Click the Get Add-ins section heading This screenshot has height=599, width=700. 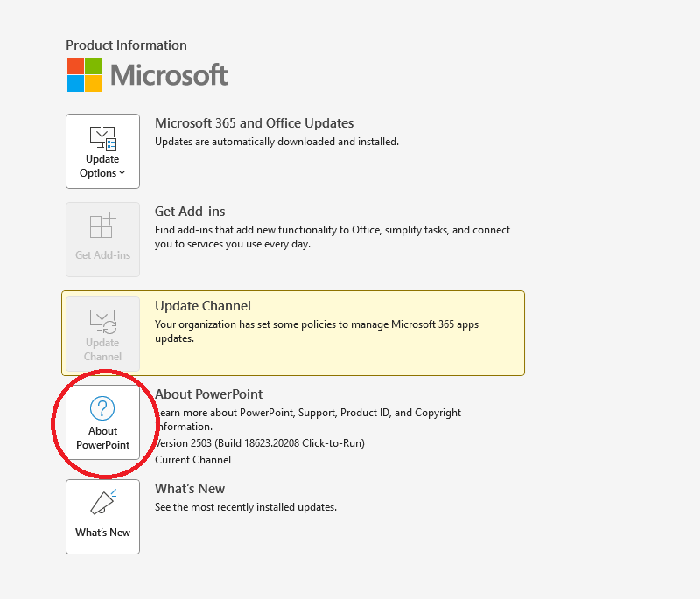(x=190, y=212)
